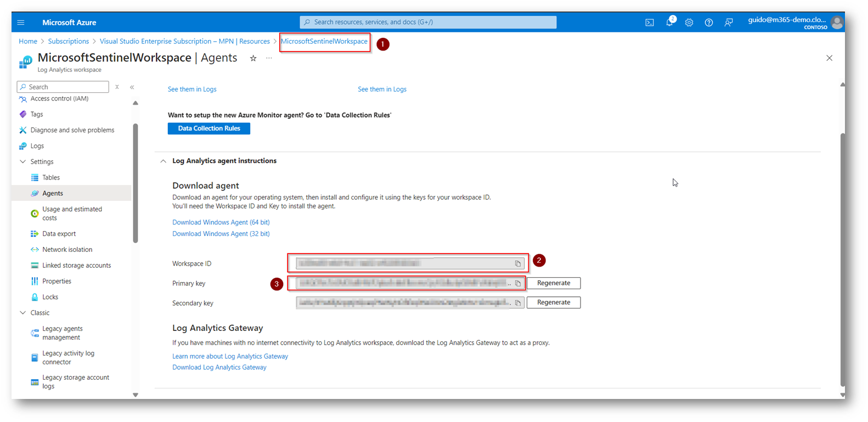Click the Logs icon in the sidebar

pyautogui.click(x=22, y=146)
